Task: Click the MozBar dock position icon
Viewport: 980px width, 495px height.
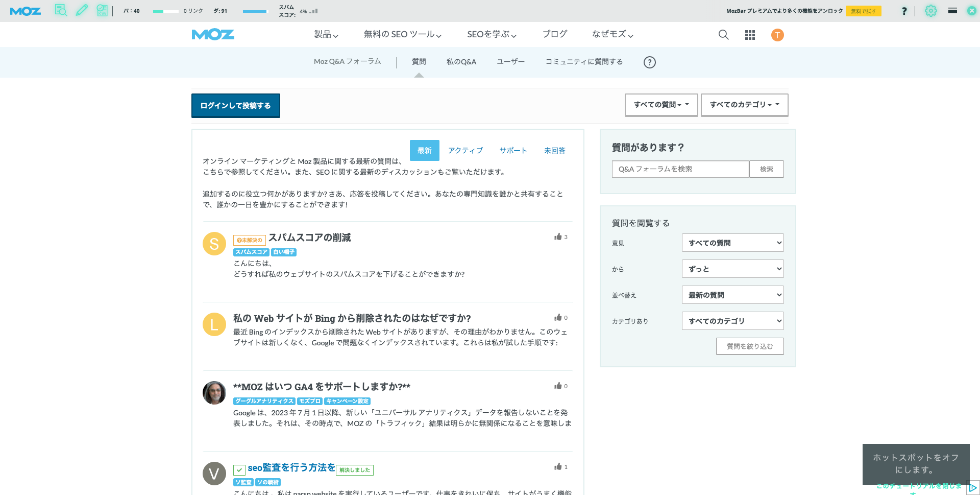Action: [x=952, y=10]
